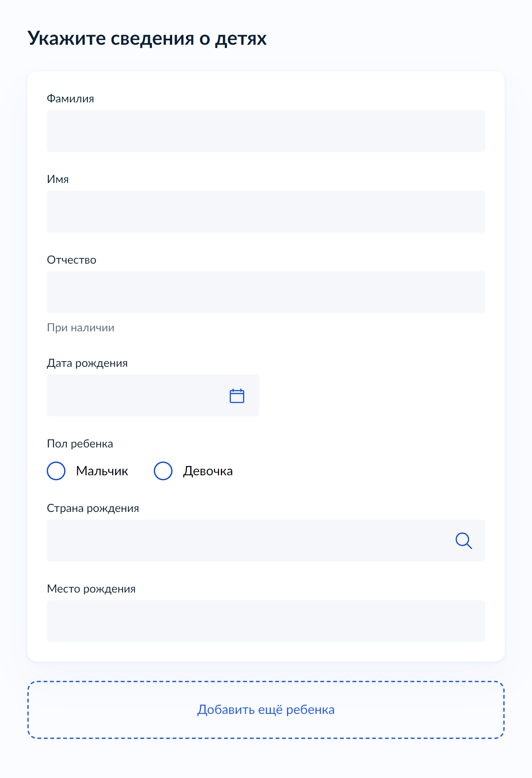This screenshot has width=532, height=778.
Task: Click the Фамилия field label
Action: click(71, 99)
